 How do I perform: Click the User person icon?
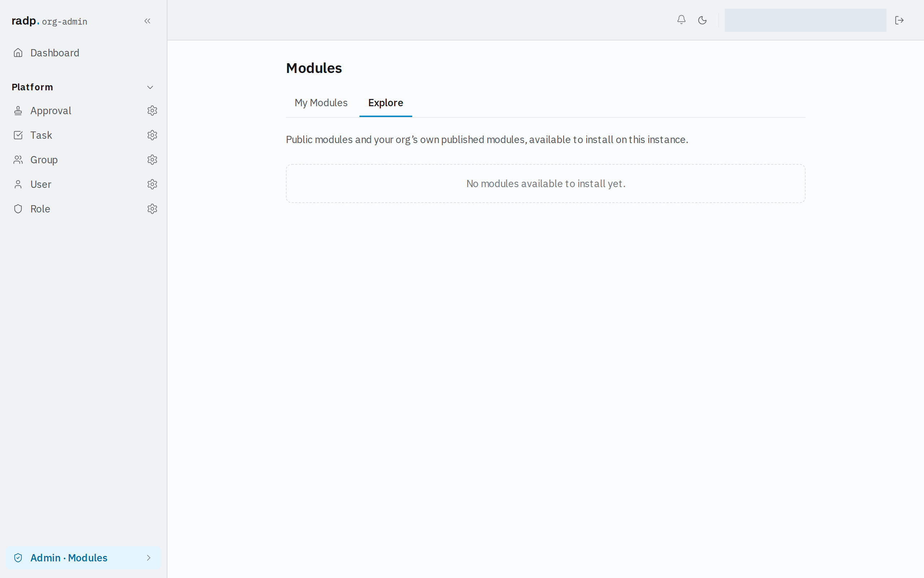18,184
